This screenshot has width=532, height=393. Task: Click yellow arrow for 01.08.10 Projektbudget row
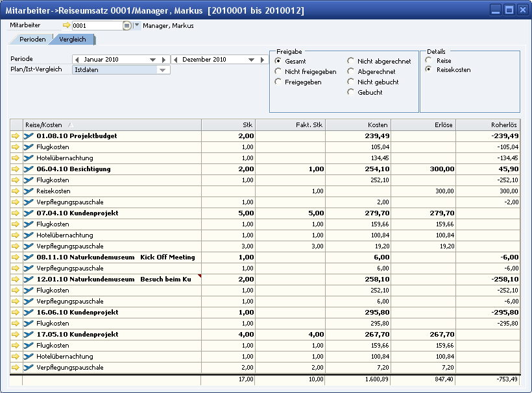(x=16, y=136)
